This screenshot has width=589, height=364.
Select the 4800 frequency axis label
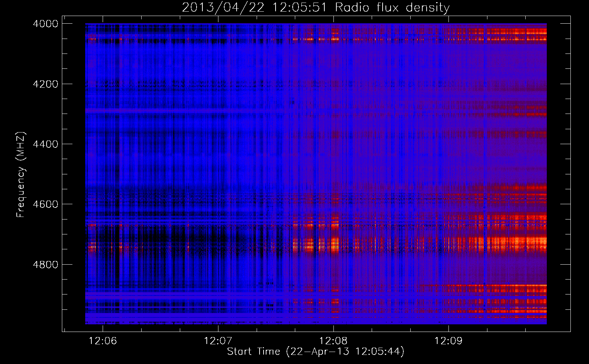(x=46, y=265)
